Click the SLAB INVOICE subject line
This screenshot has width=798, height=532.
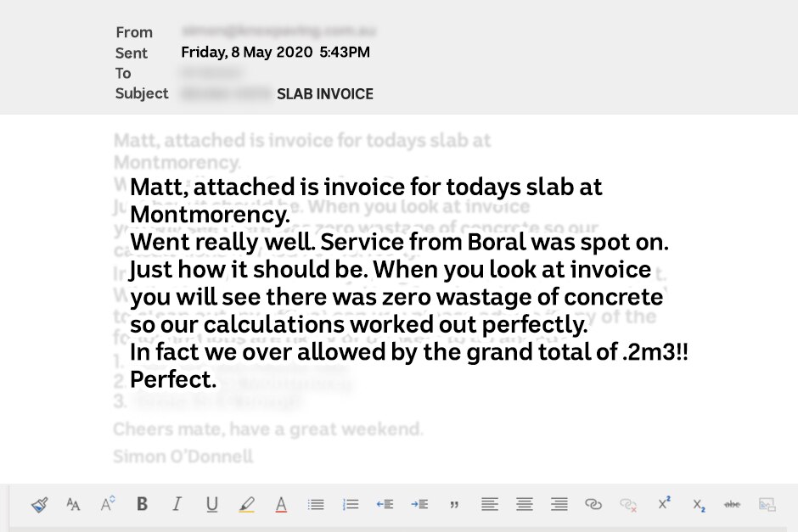tap(325, 94)
